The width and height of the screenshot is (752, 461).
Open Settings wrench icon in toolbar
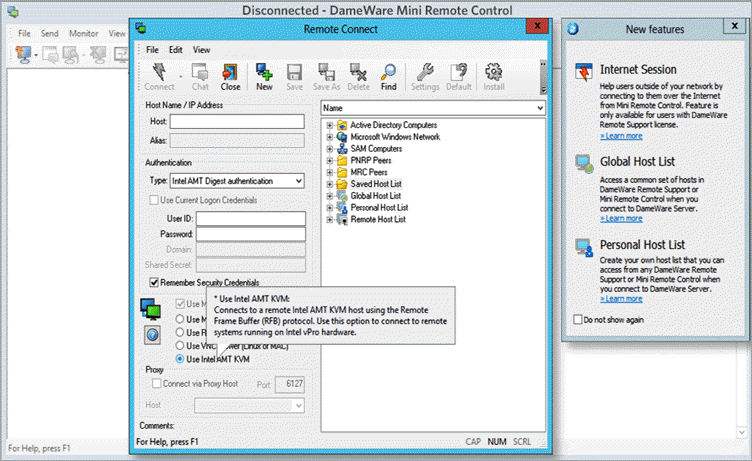(424, 76)
